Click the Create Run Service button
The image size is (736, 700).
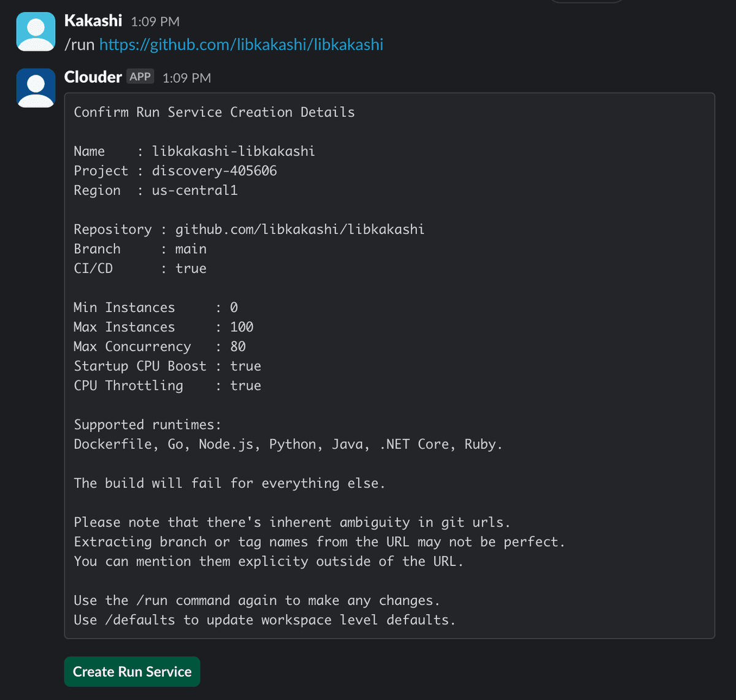[132, 672]
